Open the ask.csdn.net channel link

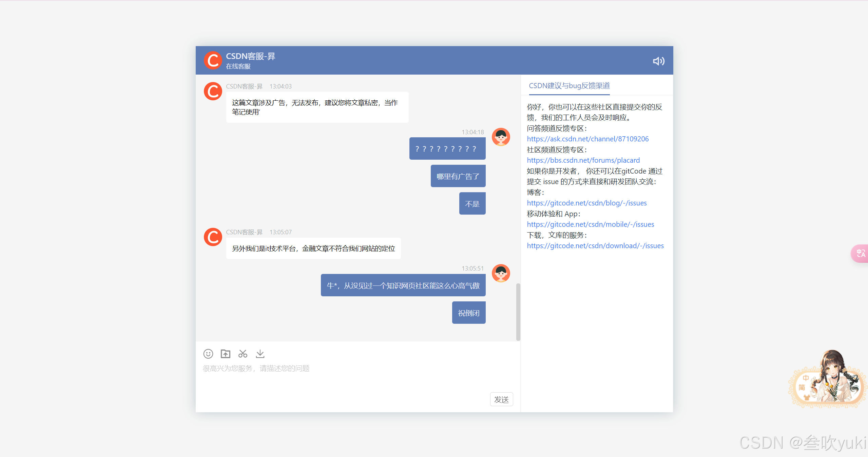(587, 139)
